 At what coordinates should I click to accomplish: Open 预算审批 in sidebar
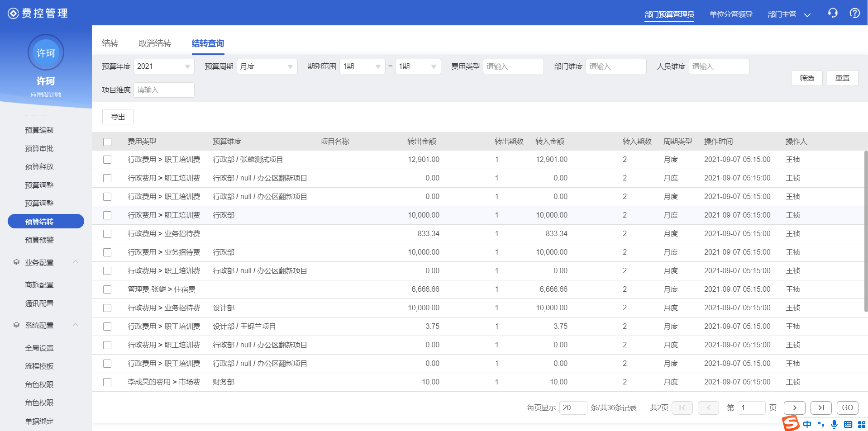(39, 149)
